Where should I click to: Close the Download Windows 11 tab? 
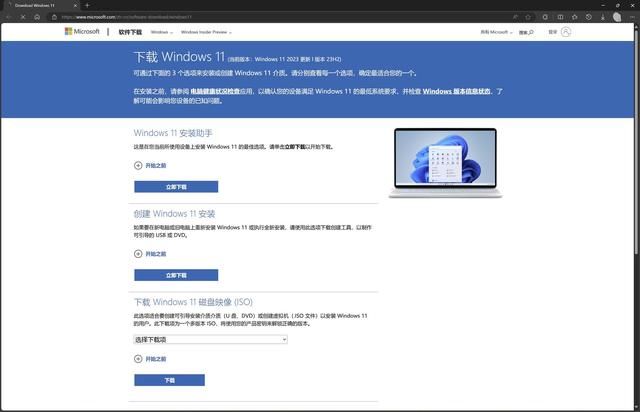pyautogui.click(x=75, y=5)
